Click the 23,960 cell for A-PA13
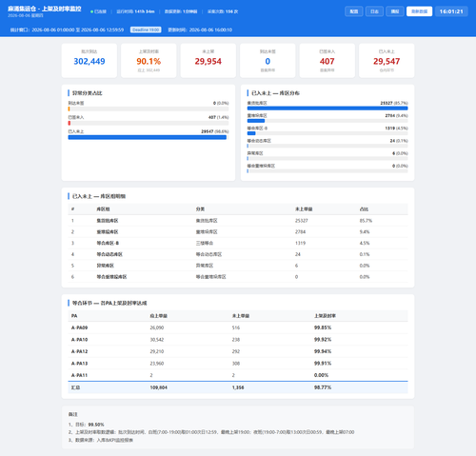The height and width of the screenshot is (456, 476). (x=157, y=364)
